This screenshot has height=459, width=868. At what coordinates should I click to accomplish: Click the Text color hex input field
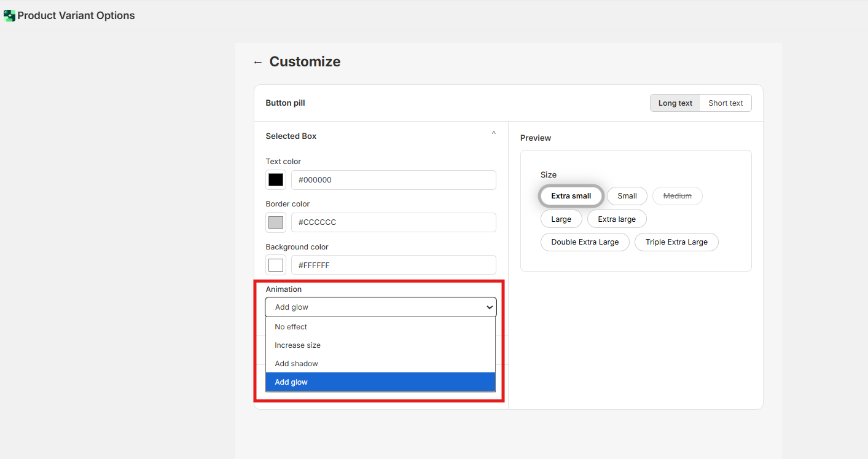pyautogui.click(x=393, y=180)
